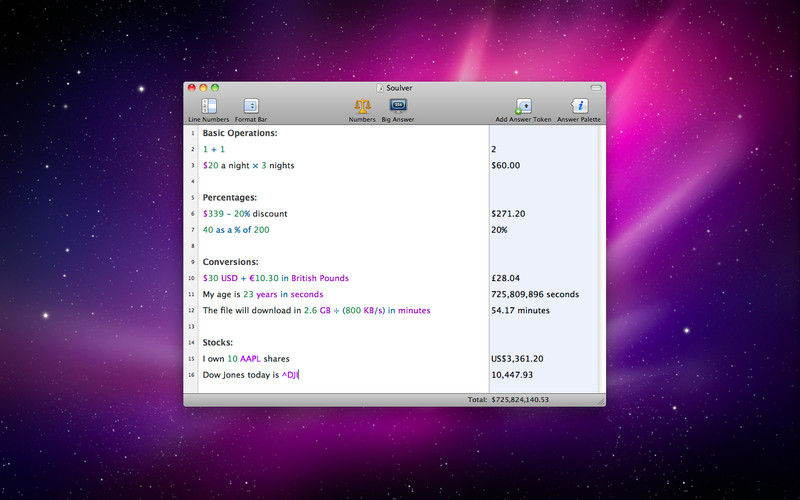The height and width of the screenshot is (500, 800).
Task: Click the window resize grip corner
Action: tap(602, 402)
